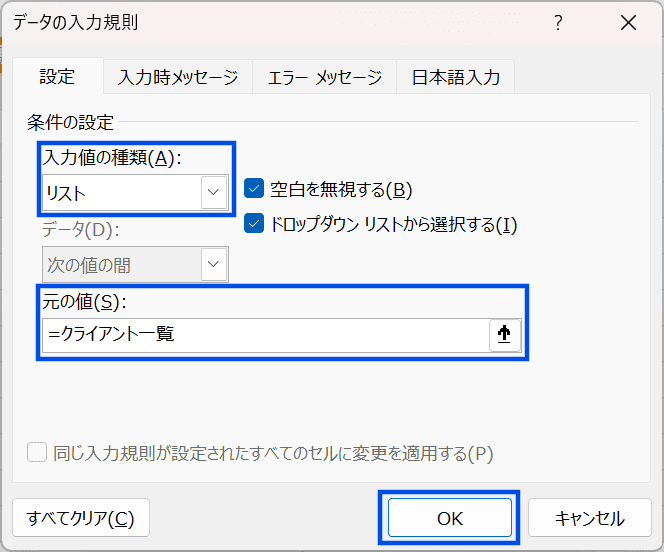Viewport: 664px width, 552px height.
Task: Click the すべてクリア button
Action: click(80, 518)
